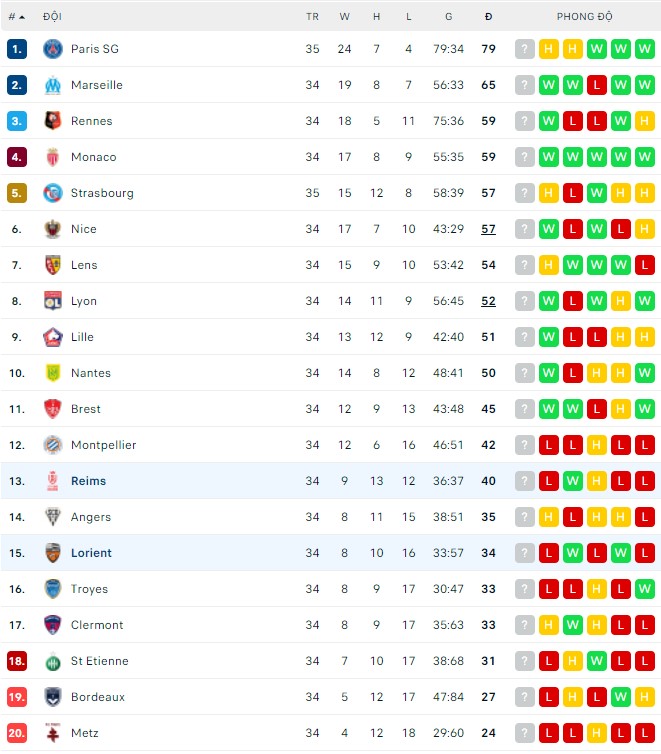Click the rank 1 position badge
Screen dimensions: 661x754
[x=17, y=49]
